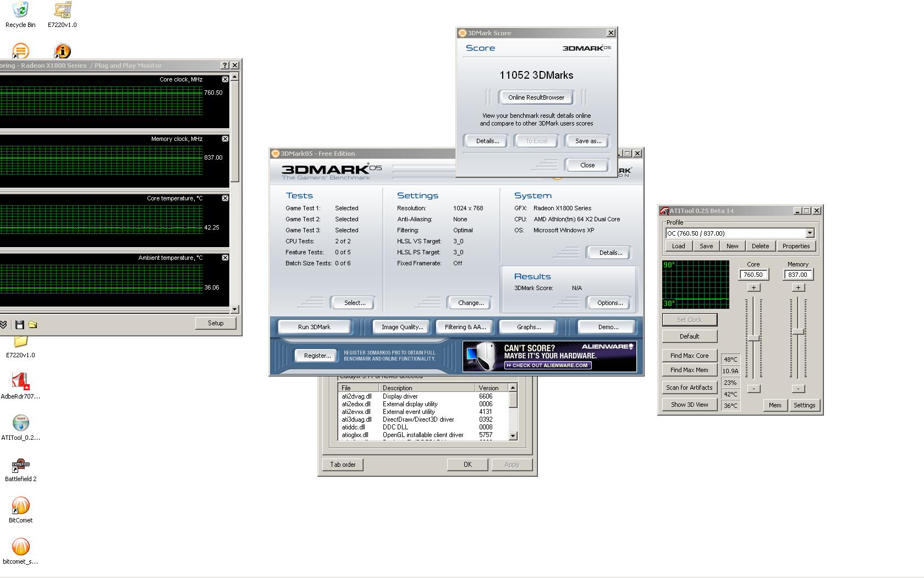The image size is (924, 578).
Task: Click the Memory clock minus button
Action: point(798,389)
